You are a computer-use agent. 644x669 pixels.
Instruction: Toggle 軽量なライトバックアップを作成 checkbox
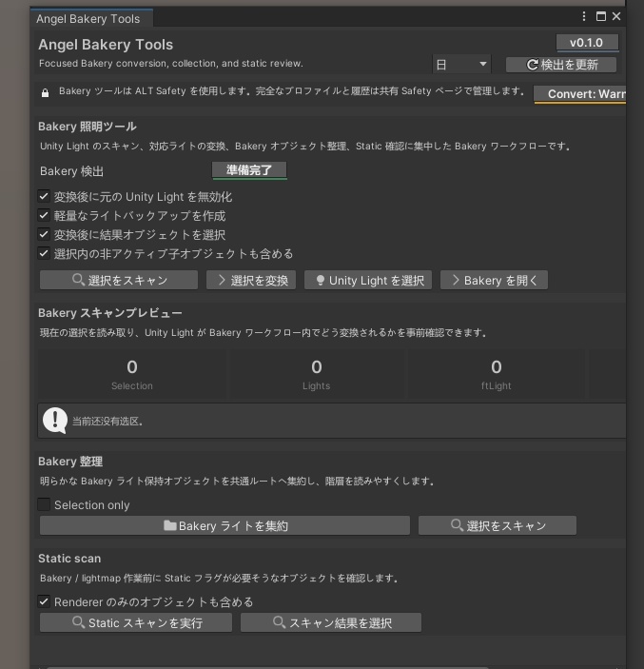[44, 215]
